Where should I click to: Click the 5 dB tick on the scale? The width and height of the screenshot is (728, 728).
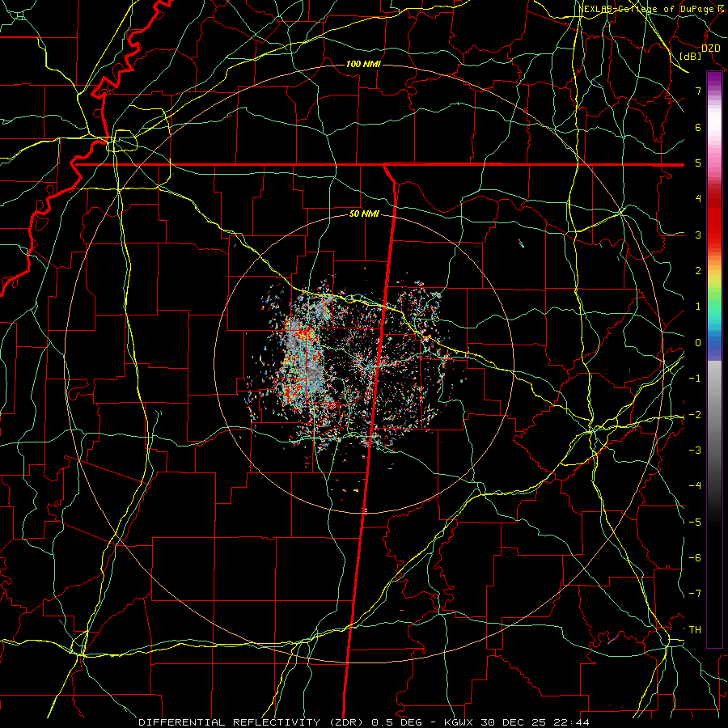pyautogui.click(x=698, y=163)
